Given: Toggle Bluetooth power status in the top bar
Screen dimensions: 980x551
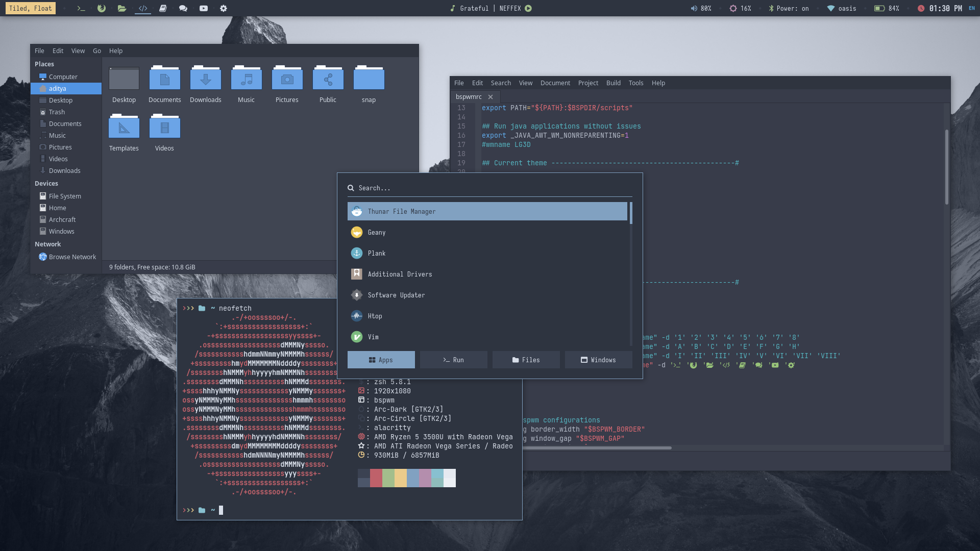Looking at the screenshot, I should tap(789, 8).
